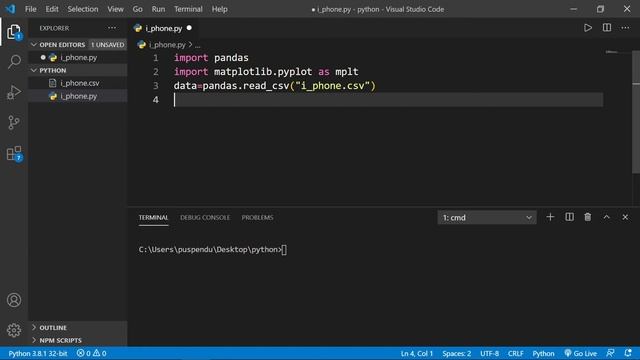This screenshot has height=360, width=640.
Task: Click the VS Code logo in title bar
Action: tap(10, 9)
